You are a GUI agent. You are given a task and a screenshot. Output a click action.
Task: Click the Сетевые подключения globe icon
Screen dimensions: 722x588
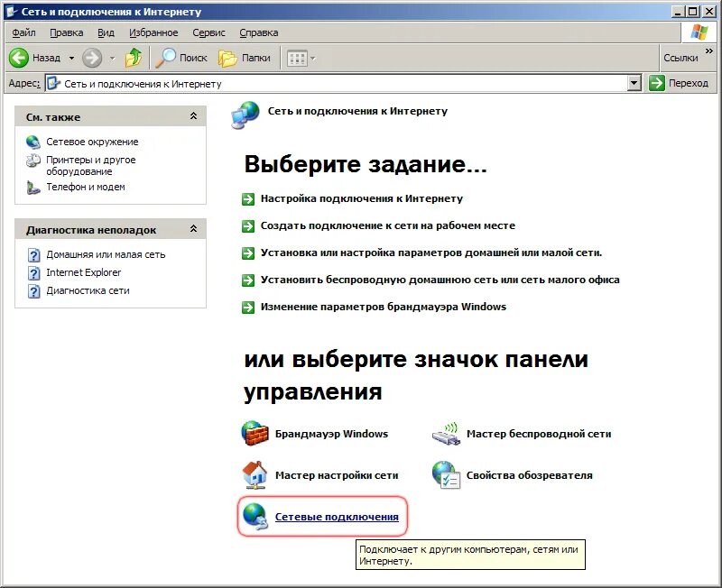255,516
